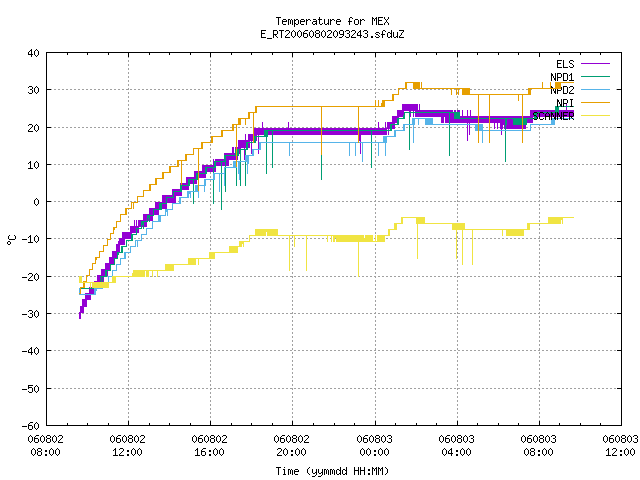Click the x-axis label '060802 08:00'
This screenshot has height=480, width=640.
(x=45, y=446)
